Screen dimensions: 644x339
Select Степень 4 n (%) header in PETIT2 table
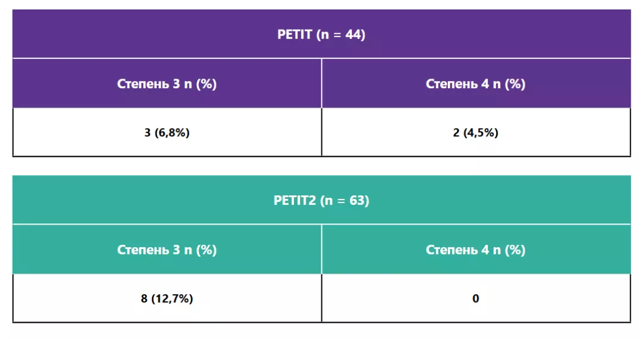475,250
